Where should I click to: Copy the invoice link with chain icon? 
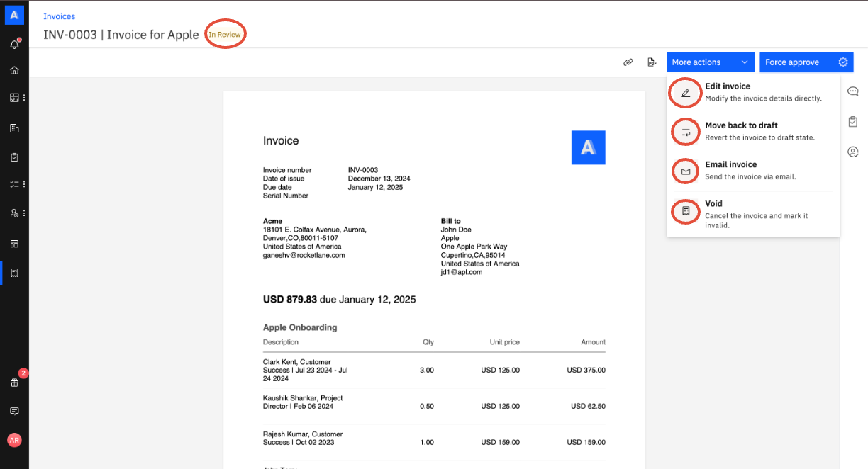628,62
